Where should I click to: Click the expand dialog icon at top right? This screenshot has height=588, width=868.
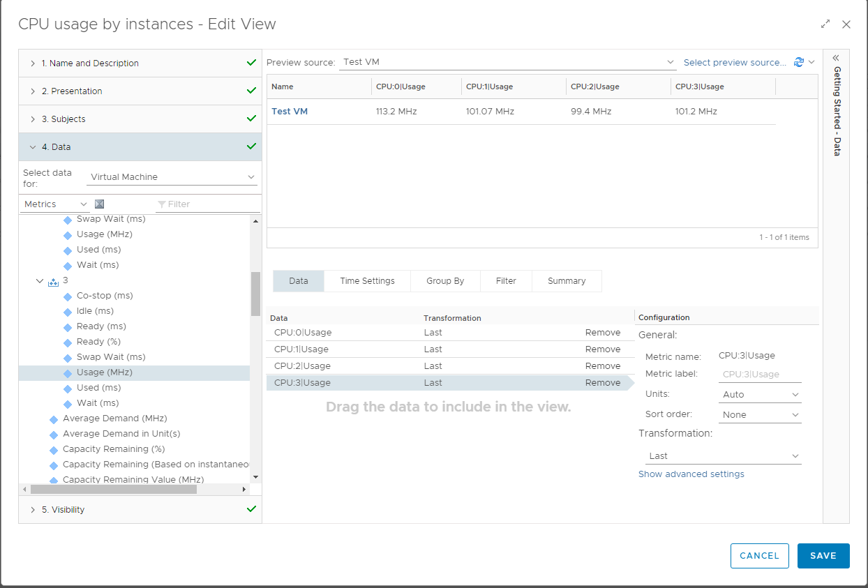pos(825,24)
